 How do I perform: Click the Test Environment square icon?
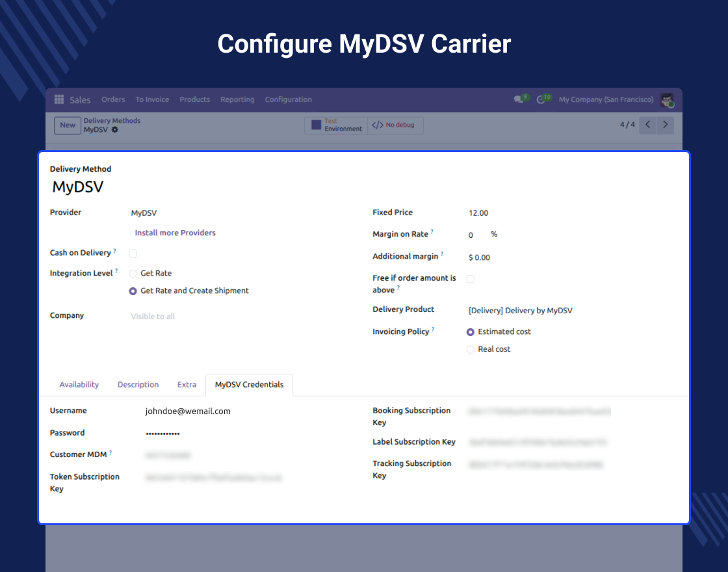point(316,125)
